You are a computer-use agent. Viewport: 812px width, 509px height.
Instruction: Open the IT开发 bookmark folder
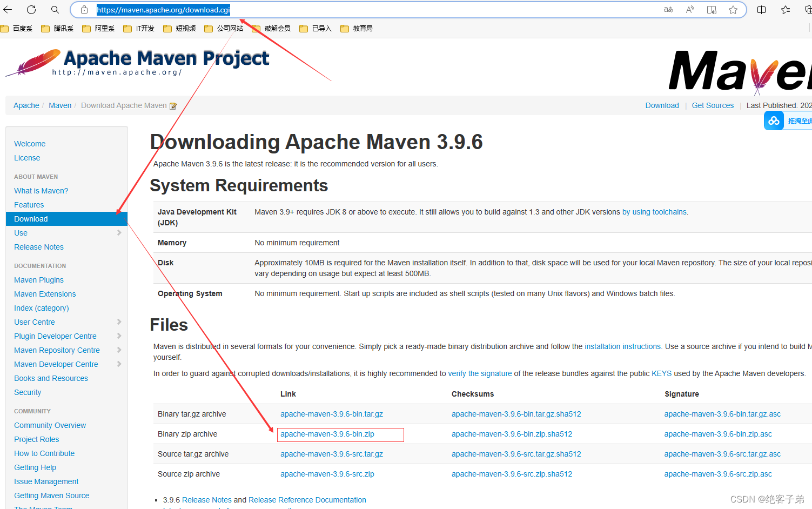(139, 29)
